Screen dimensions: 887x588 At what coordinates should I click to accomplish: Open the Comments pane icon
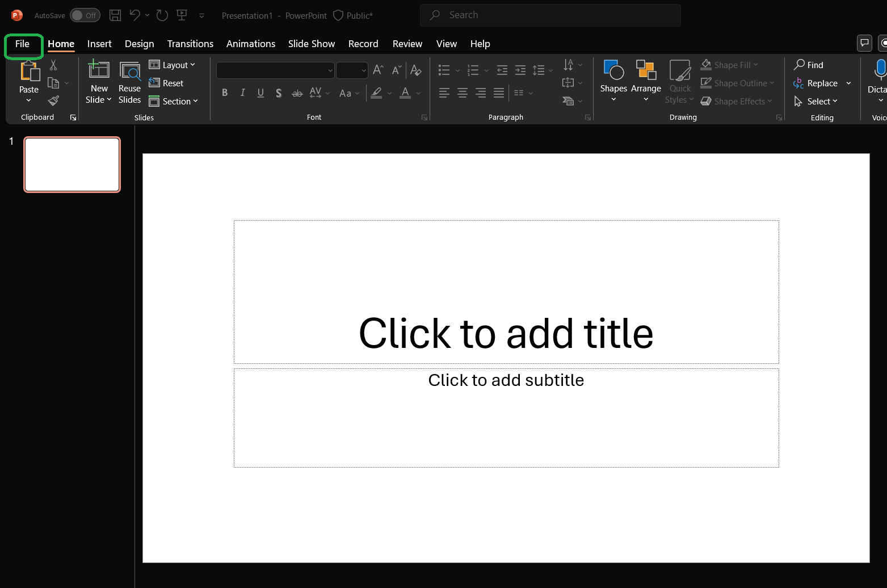(x=864, y=43)
